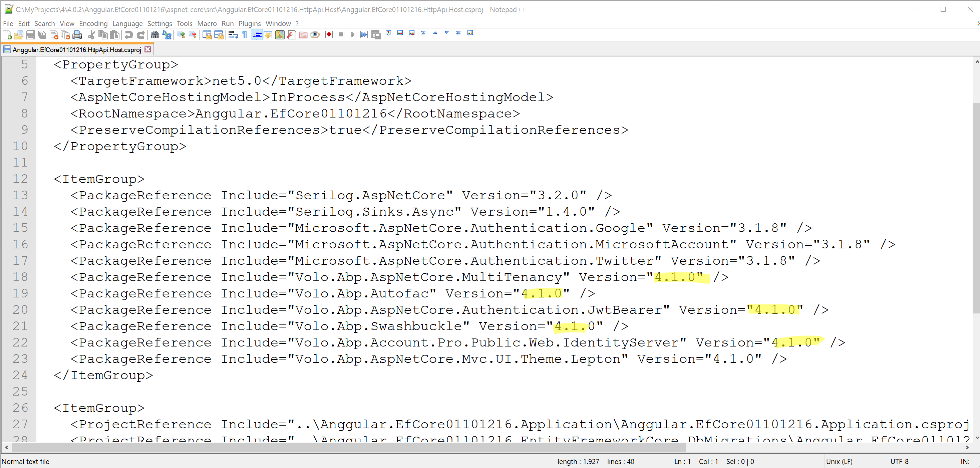Click the Unix (LF) status bar field
Screen dimensions: 980x468
tap(839, 461)
